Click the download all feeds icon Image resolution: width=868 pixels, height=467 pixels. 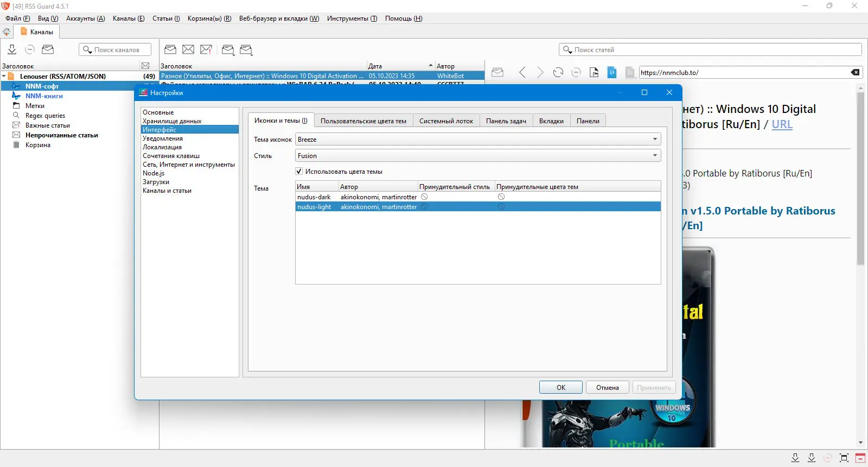pyautogui.click(x=12, y=49)
